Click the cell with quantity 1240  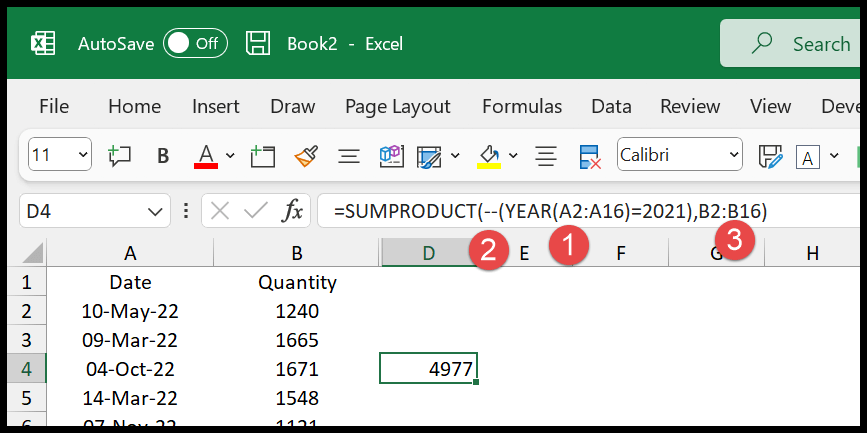tap(297, 311)
